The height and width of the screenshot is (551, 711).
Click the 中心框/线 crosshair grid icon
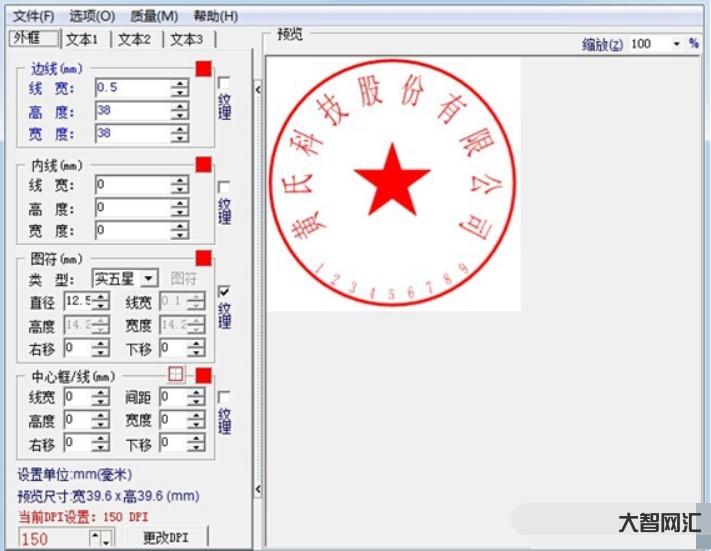(x=177, y=375)
